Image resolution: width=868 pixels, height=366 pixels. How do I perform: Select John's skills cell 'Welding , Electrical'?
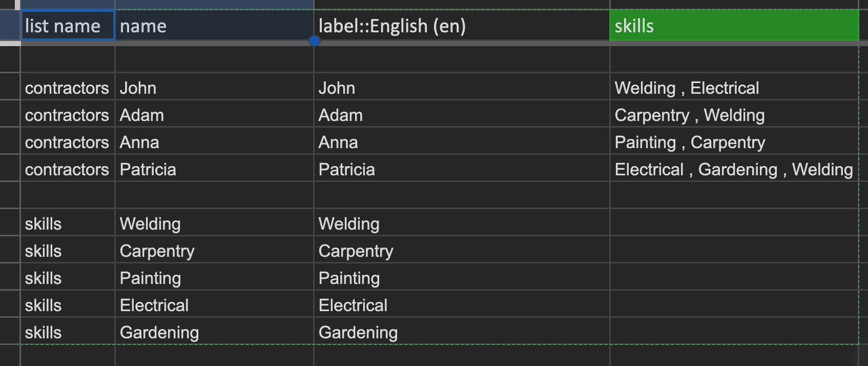point(734,87)
